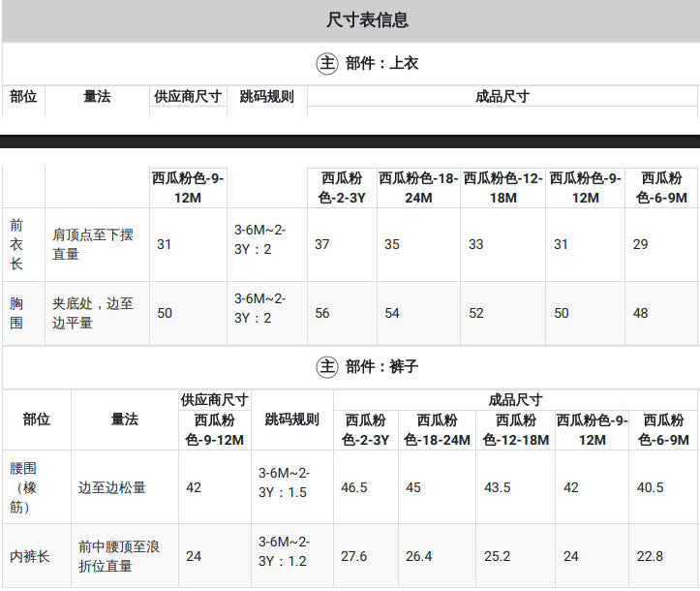Click 边至边松量 measurement method cell
The image size is (700, 591).
112,487
